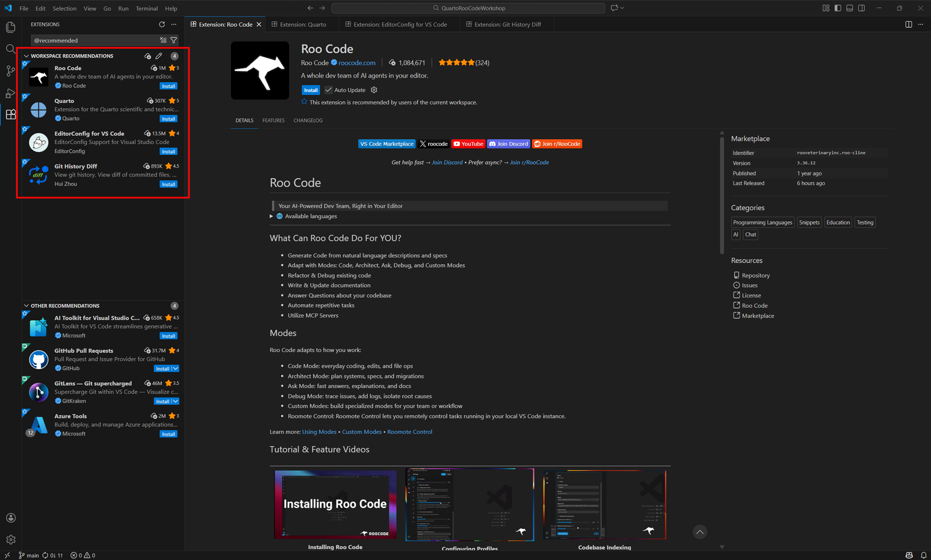Viewport: 931px width, 560px height.
Task: Click the Run and Debug activity bar icon
Action: tap(10, 93)
